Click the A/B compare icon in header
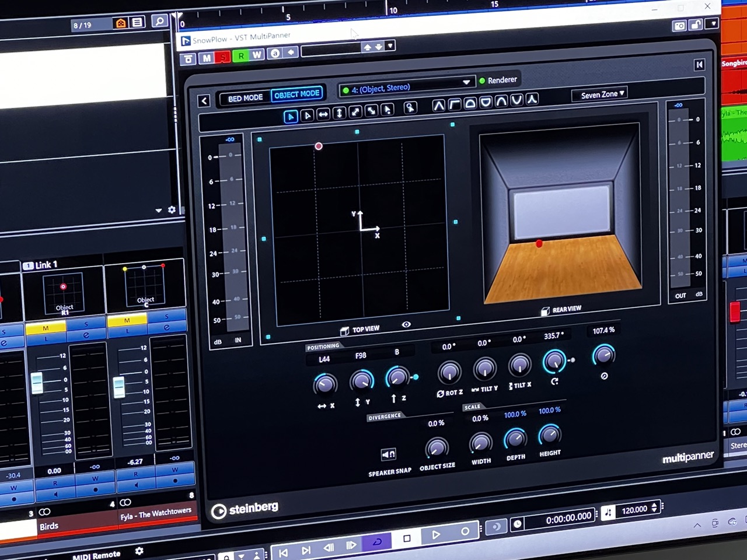Screen dimensions: 747x560 click(275, 53)
